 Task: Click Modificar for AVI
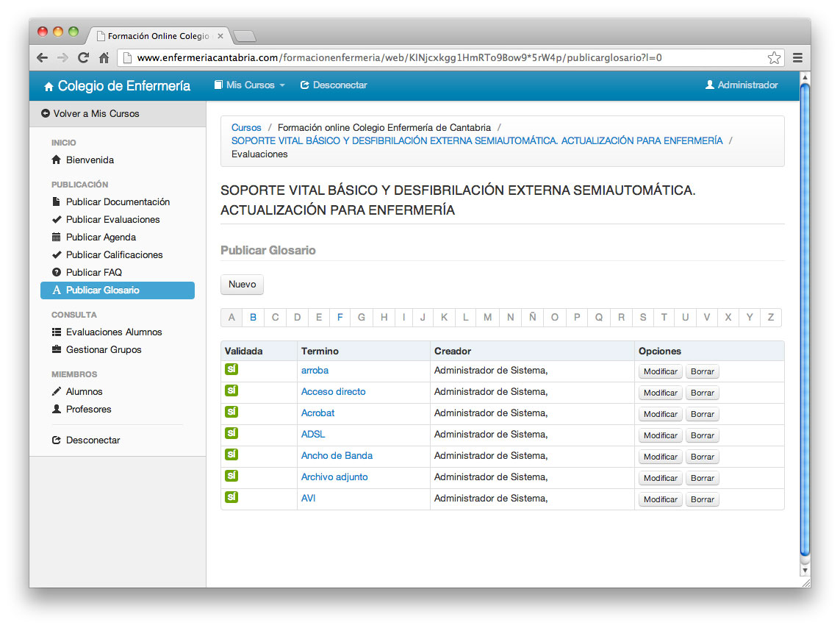tap(661, 500)
